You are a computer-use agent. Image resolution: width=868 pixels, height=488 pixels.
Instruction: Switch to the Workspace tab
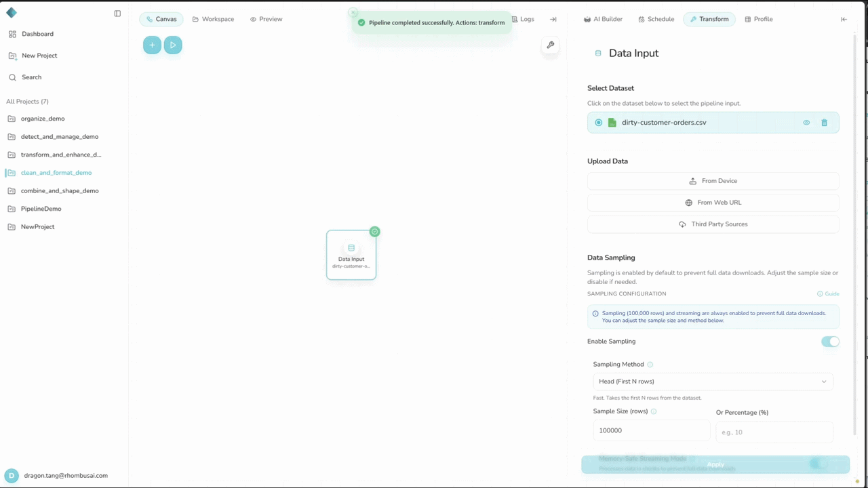pyautogui.click(x=213, y=19)
